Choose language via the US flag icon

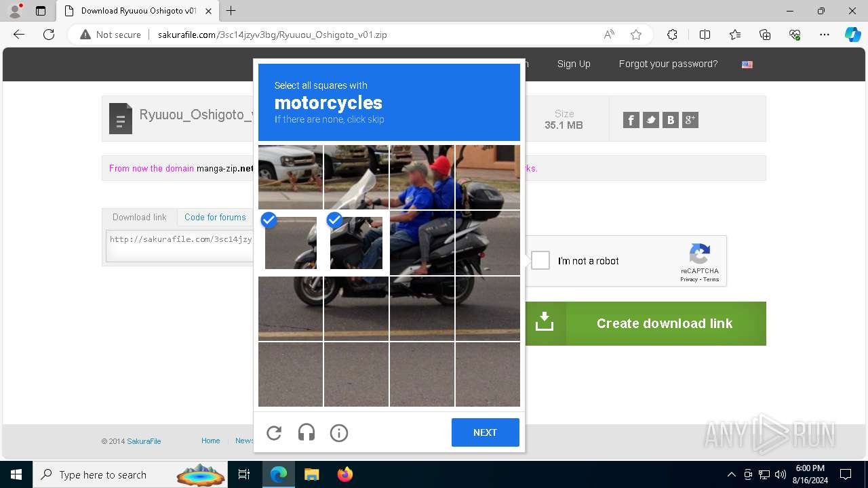pos(747,64)
